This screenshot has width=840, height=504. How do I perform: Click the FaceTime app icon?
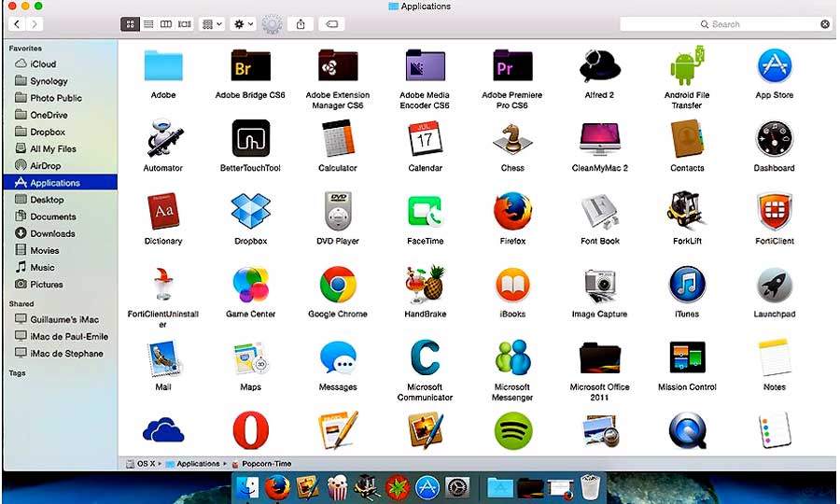pyautogui.click(x=425, y=211)
